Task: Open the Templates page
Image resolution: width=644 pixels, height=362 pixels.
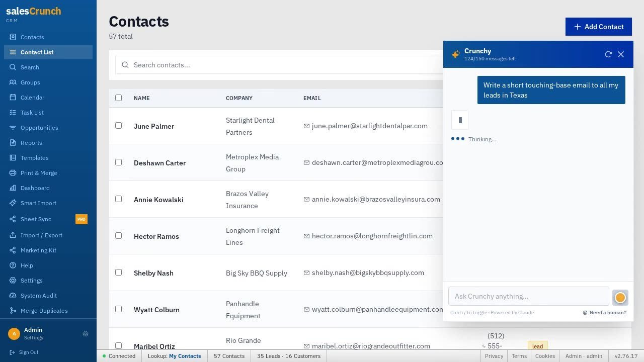Action: [48, 158]
